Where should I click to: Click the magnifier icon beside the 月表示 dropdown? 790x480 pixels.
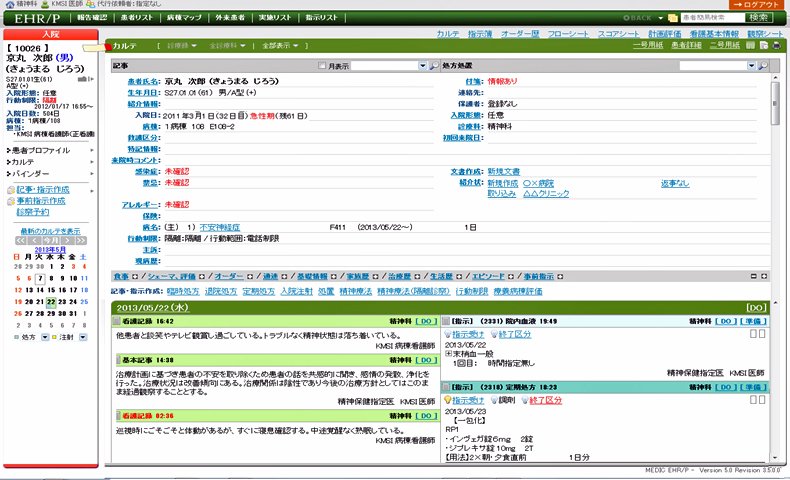tap(434, 66)
